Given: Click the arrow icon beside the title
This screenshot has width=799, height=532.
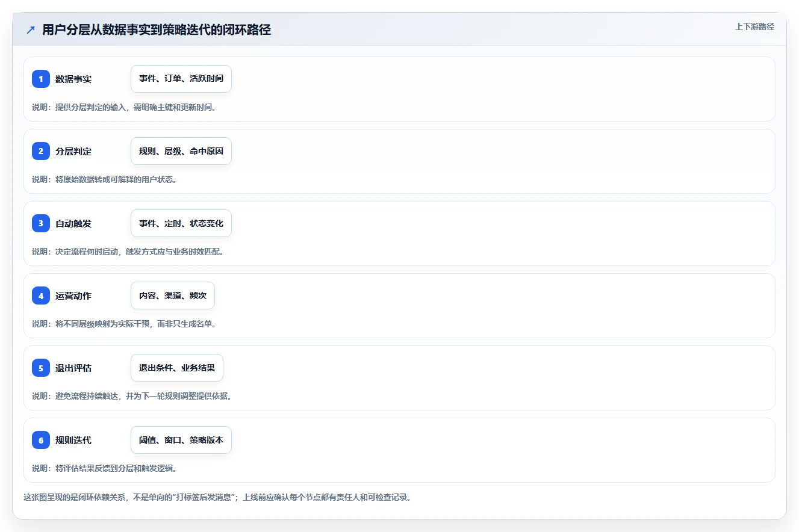Looking at the screenshot, I should (x=31, y=30).
